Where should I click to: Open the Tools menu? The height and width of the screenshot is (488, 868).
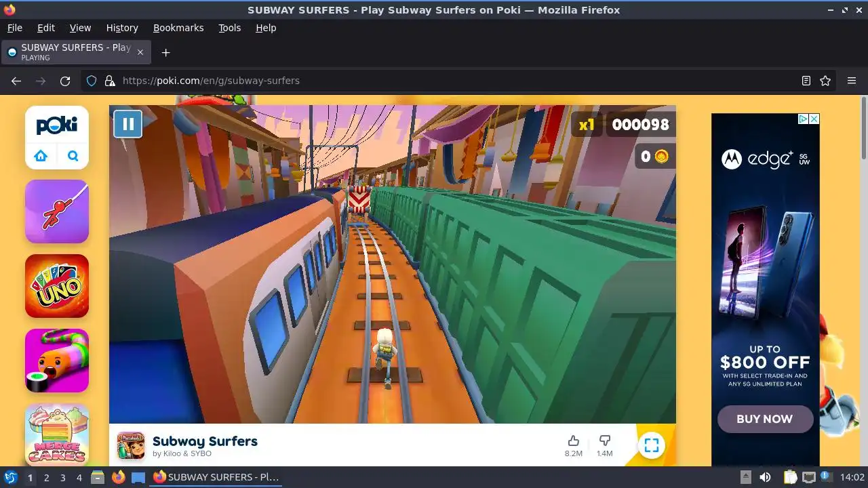coord(229,28)
